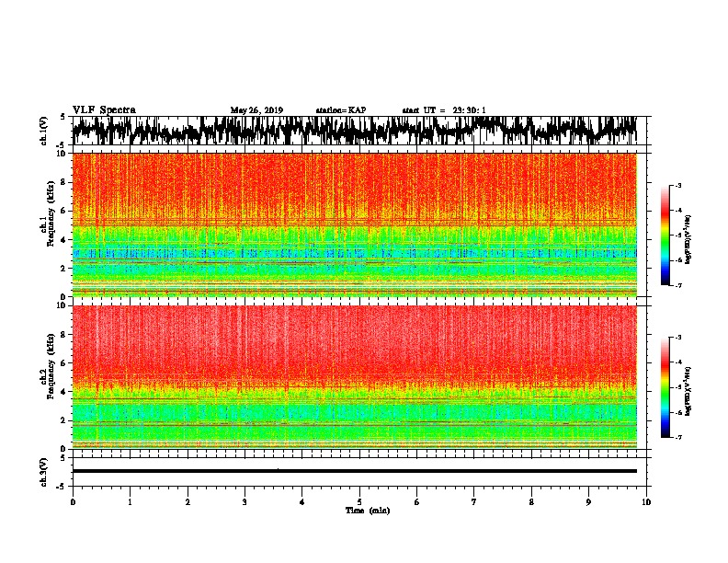
Task: Click the time axis tick label "1"
Action: click(x=130, y=502)
